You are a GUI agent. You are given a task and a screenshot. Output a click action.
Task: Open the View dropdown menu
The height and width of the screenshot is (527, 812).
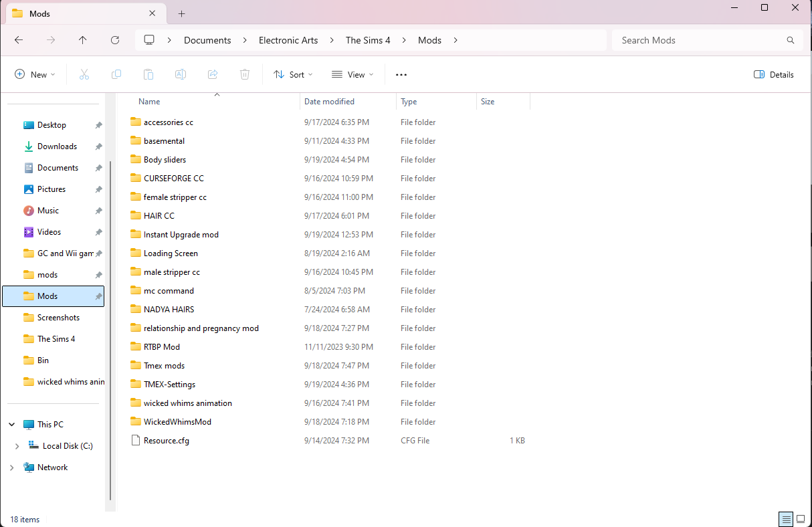pyautogui.click(x=352, y=74)
